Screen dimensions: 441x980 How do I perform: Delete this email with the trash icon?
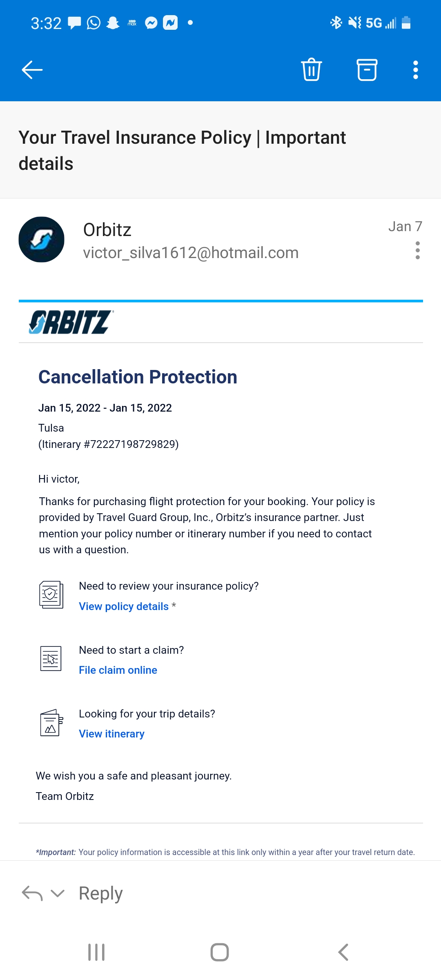coord(312,69)
